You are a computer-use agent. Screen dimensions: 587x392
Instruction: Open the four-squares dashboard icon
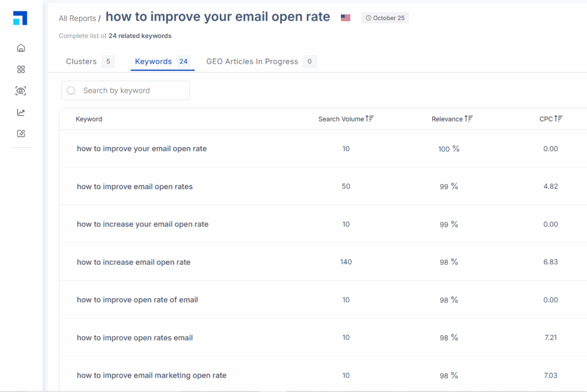click(21, 69)
